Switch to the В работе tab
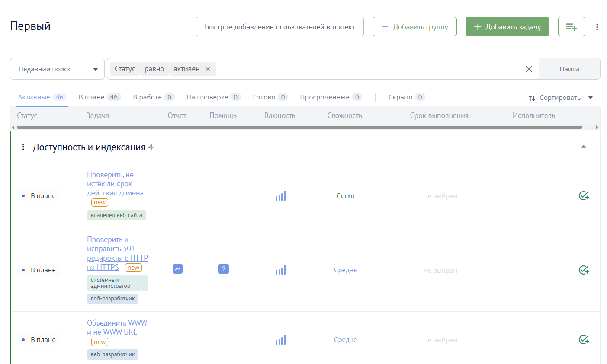Screen dimensions: 607x364 click(x=154, y=97)
